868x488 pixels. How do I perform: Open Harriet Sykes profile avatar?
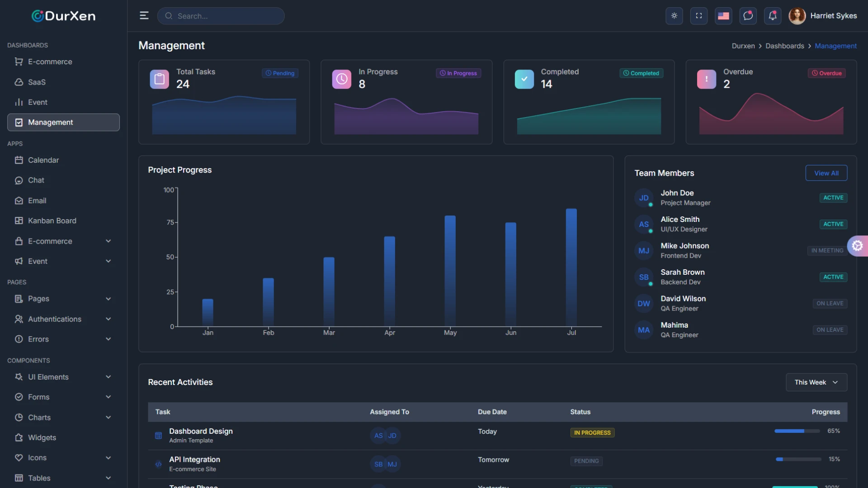coord(797,16)
